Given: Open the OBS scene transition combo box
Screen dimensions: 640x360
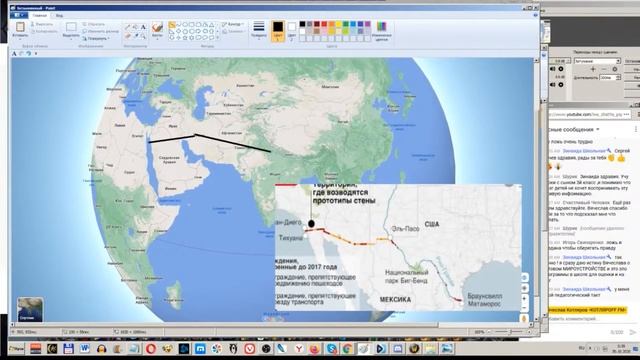Looking at the screenshot, I should point(598,61).
